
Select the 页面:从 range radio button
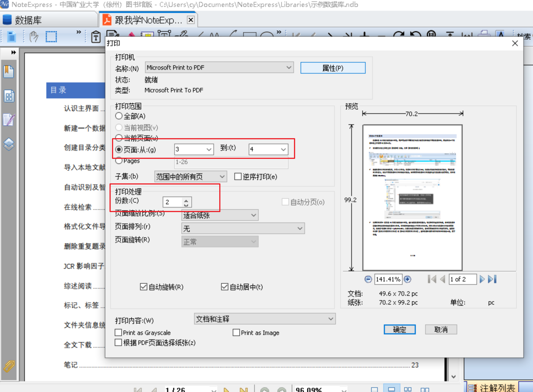pyautogui.click(x=119, y=149)
